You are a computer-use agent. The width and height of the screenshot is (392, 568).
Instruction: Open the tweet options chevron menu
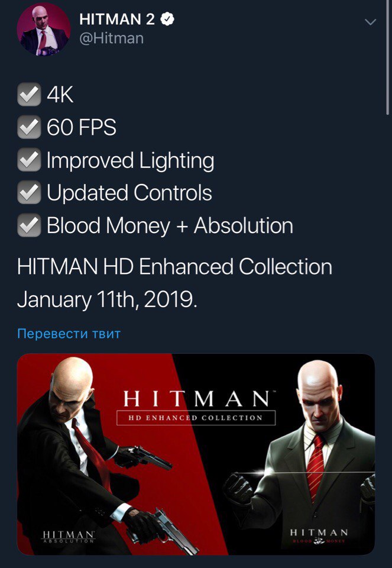click(370, 22)
